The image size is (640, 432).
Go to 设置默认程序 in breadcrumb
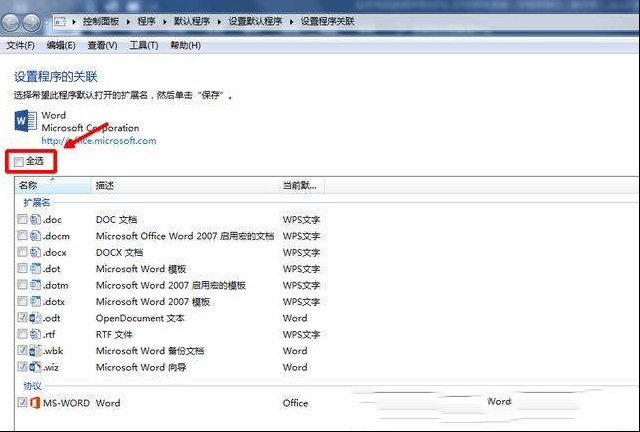[x=255, y=22]
